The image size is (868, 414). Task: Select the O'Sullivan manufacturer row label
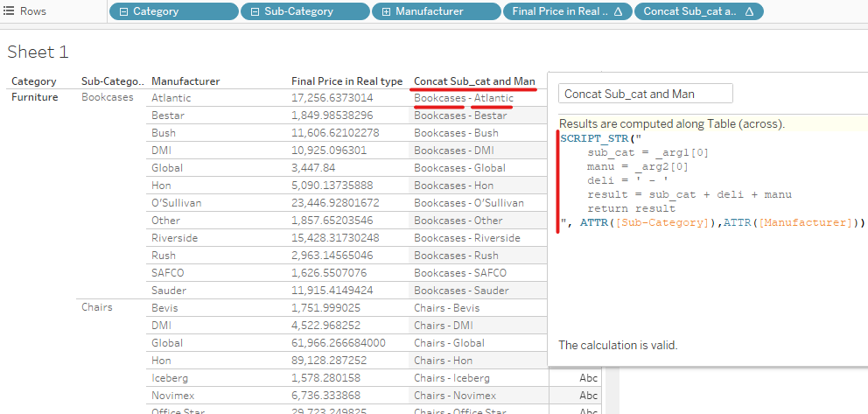(176, 203)
